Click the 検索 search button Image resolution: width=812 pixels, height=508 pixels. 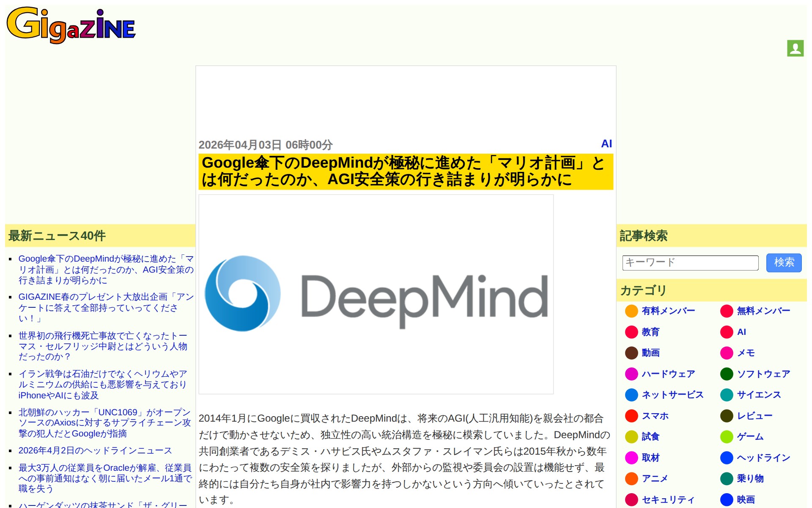784,263
